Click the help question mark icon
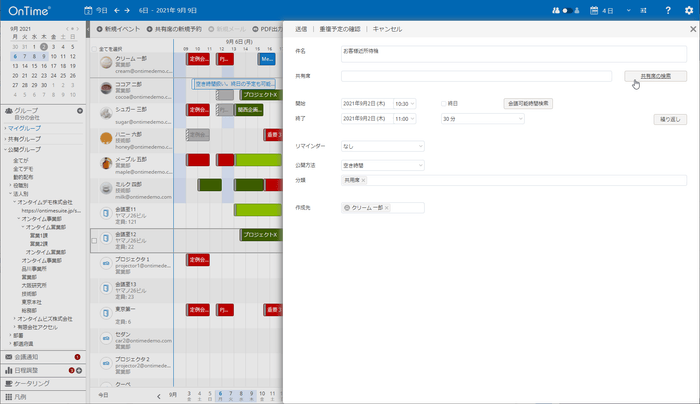 pos(667,9)
